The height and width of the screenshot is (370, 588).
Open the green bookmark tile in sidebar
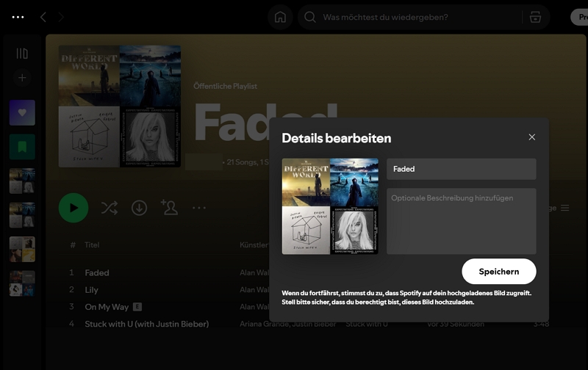tap(22, 147)
